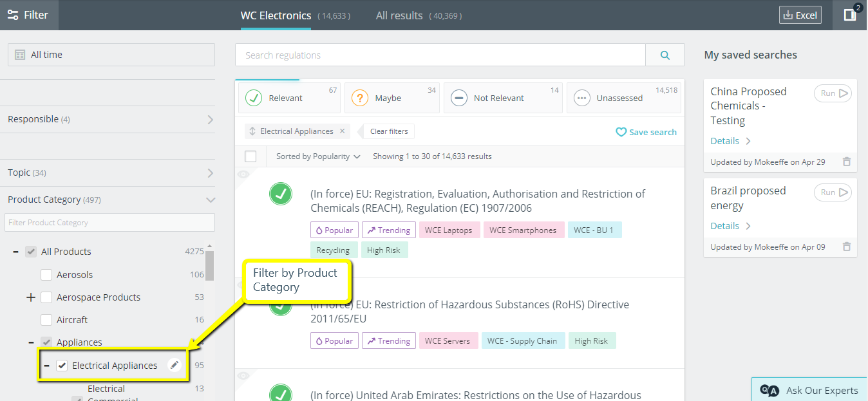Edit Electrical Appliances via the pencil icon

(x=174, y=364)
